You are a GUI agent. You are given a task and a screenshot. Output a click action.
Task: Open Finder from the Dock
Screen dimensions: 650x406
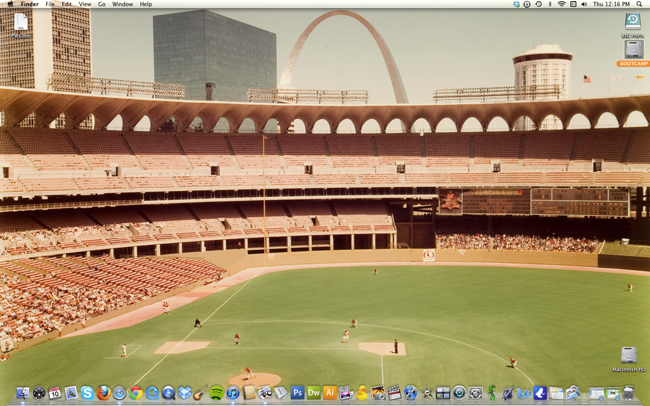coord(23,392)
